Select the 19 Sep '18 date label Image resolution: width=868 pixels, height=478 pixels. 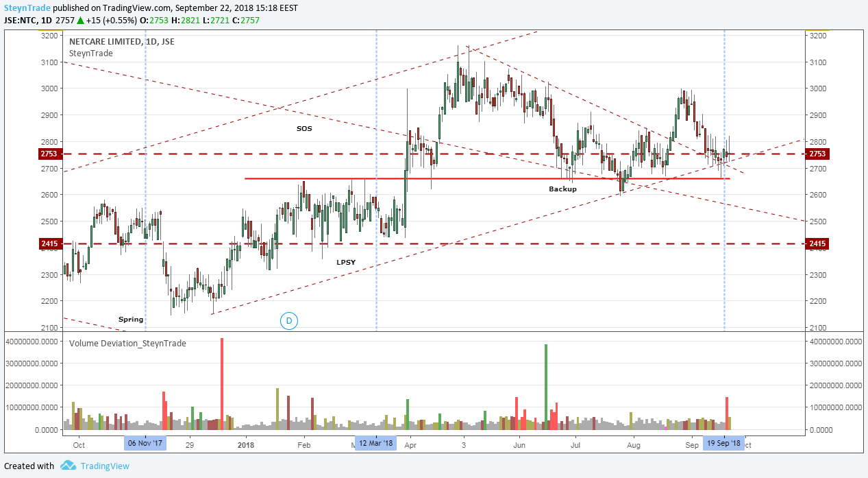[x=724, y=443]
